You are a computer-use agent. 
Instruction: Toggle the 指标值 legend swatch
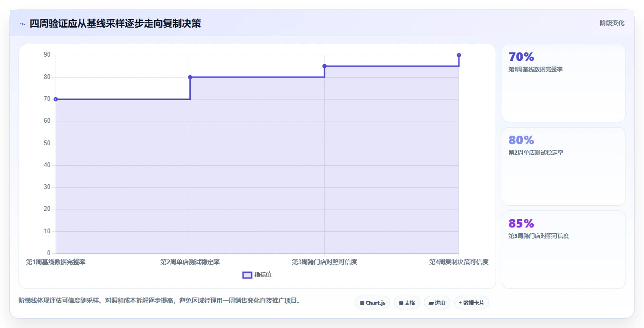pyautogui.click(x=247, y=275)
